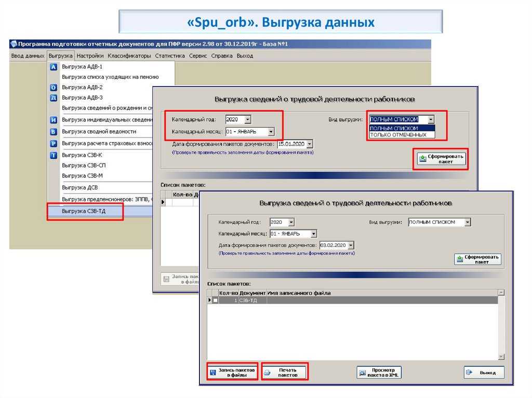Pick ТОЛЬКО ОТМЕЧЕННЫХ in the open dropdown list
The width and height of the screenshot is (532, 398).
pyautogui.click(x=402, y=134)
